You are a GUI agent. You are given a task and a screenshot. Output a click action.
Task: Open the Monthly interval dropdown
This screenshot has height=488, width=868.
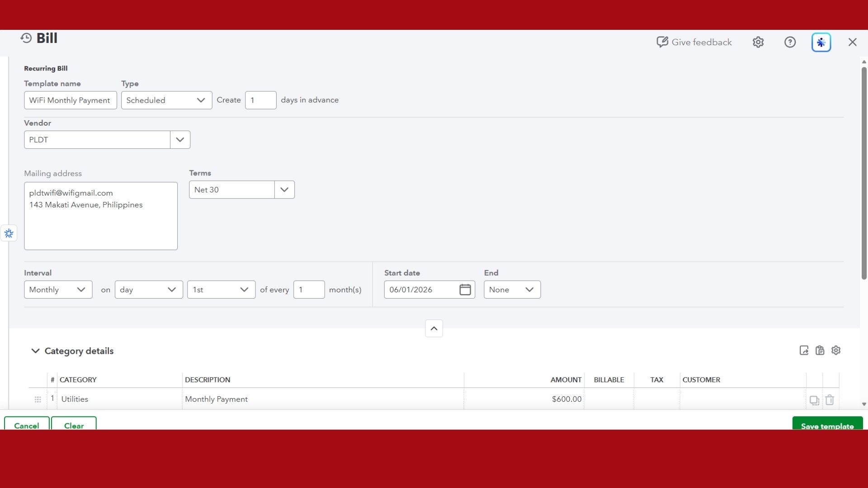click(x=58, y=290)
